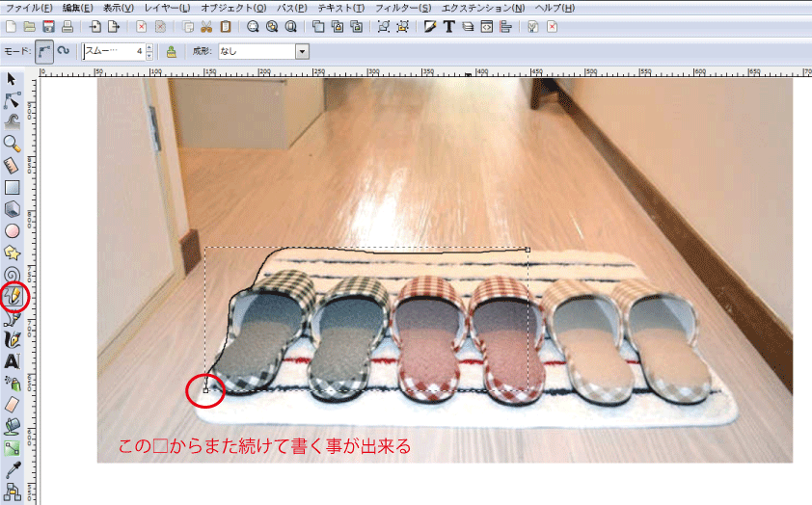This screenshot has width=812, height=505.
Task: Reset pencil parameters to defaults
Action: coord(172,51)
